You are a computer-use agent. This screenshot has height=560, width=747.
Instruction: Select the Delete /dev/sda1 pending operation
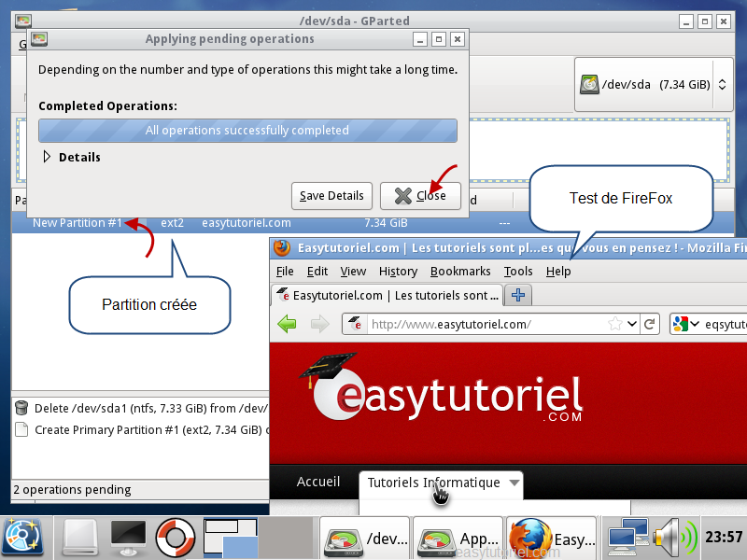pos(141,408)
